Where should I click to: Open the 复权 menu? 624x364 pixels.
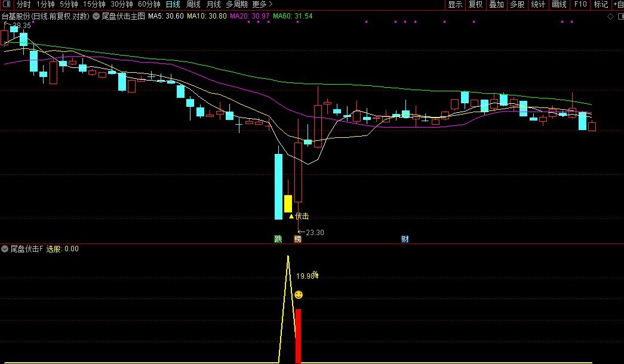point(476,4)
